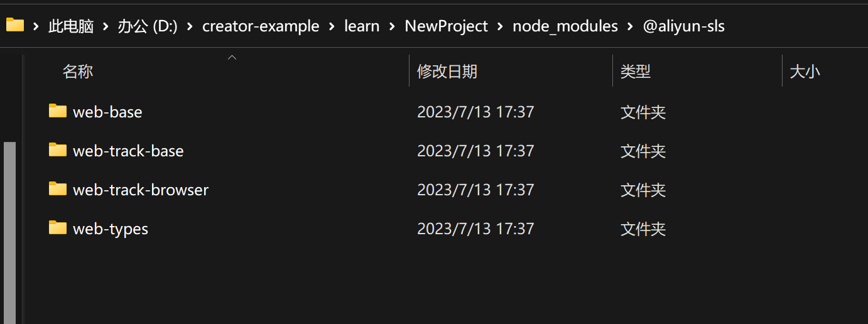Sort by 大小 column header
868x324 pixels.
pyautogui.click(x=805, y=72)
